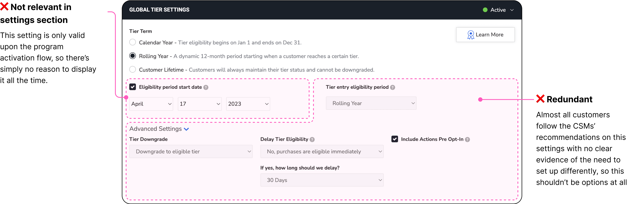Collapse the Advanced Settings section

[x=186, y=129]
